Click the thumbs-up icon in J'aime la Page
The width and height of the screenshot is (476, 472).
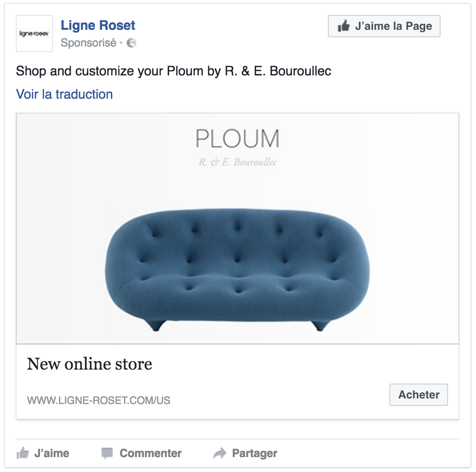344,27
